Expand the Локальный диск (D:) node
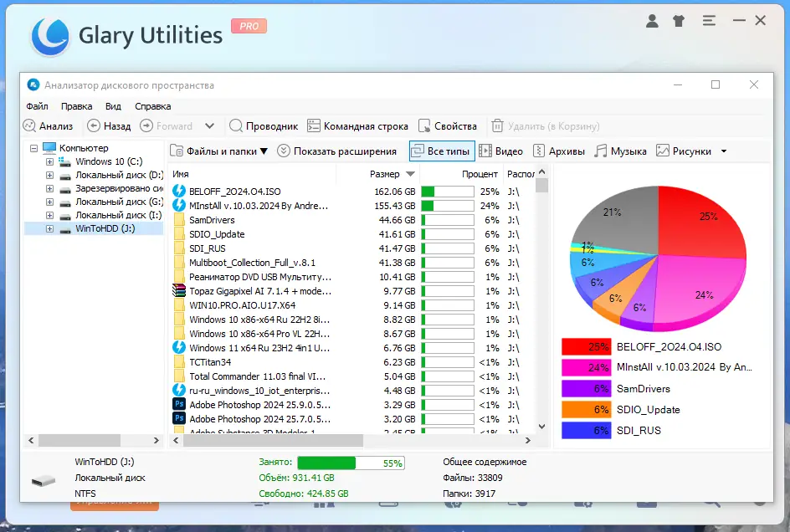This screenshot has height=532, width=790. pyautogui.click(x=49, y=176)
